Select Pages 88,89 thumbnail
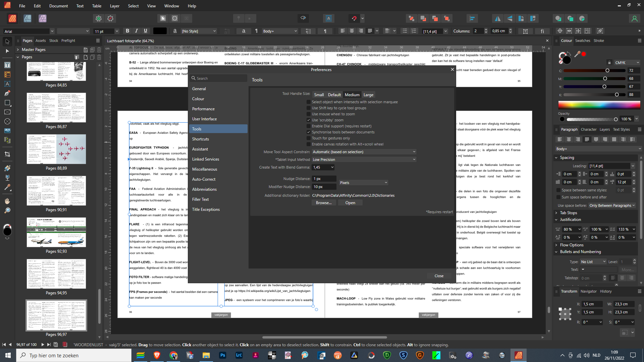 click(x=56, y=149)
